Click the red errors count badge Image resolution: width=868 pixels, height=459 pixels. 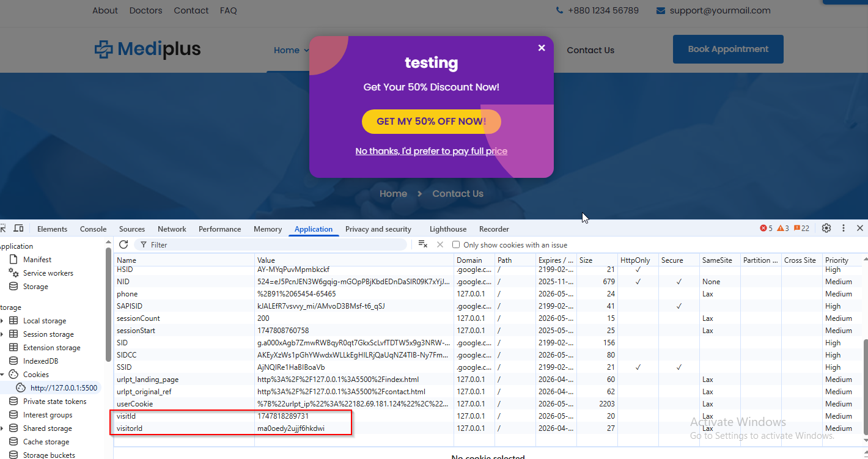point(766,229)
